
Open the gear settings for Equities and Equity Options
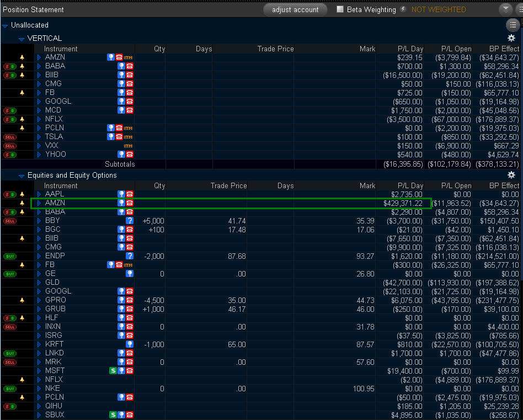point(511,175)
